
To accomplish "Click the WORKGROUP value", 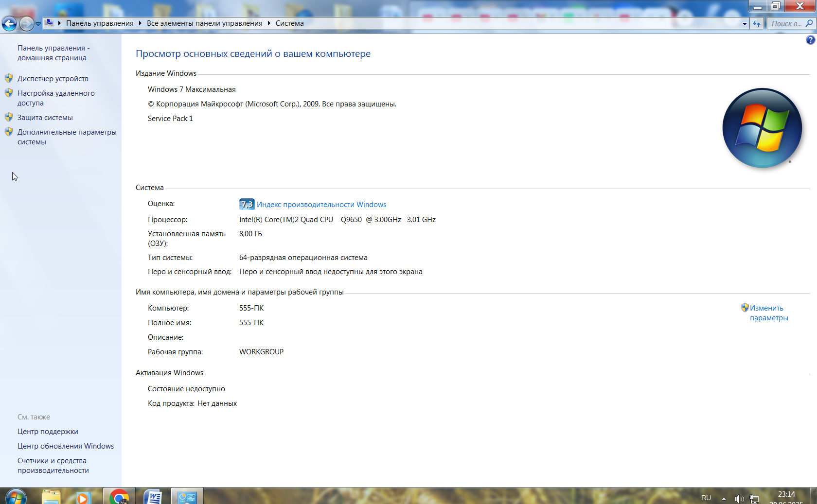I will pos(261,352).
